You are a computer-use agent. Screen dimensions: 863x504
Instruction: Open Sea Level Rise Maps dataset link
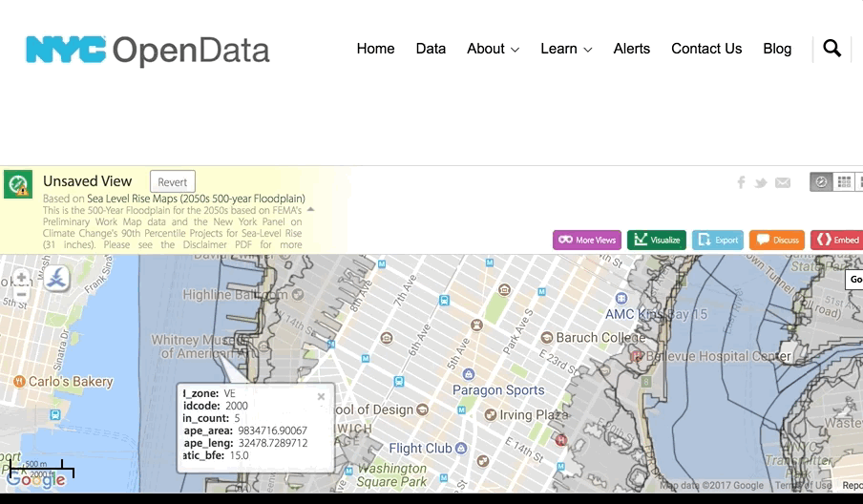[x=196, y=199]
